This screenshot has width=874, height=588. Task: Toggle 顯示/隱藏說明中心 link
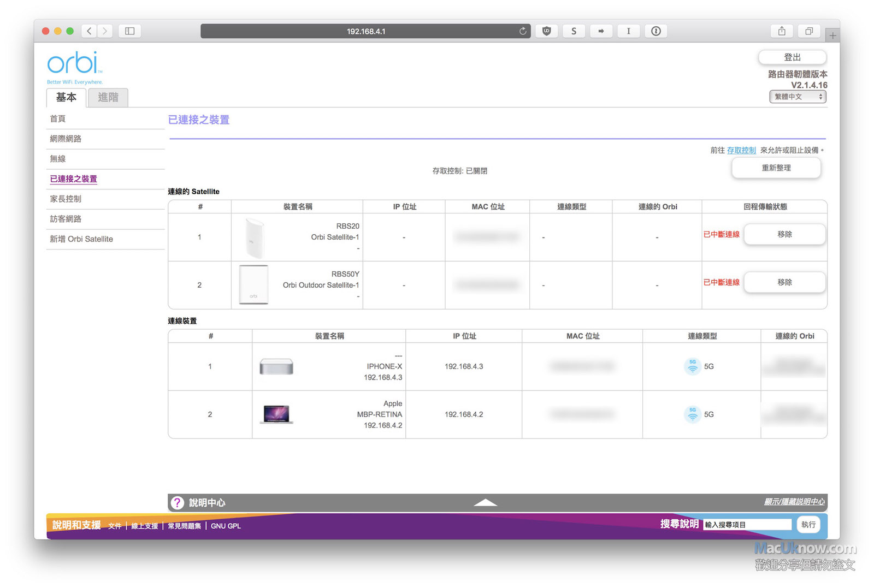(x=794, y=502)
